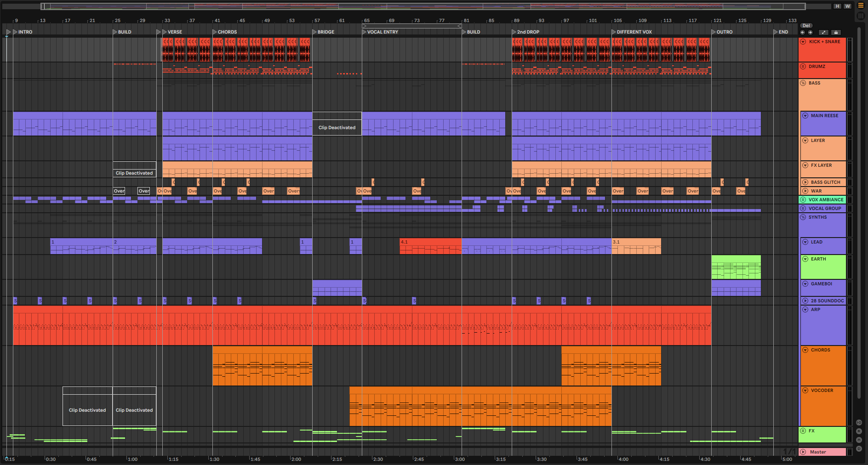Jump to the OUTRO locator
This screenshot has width=868, height=465.
pos(722,32)
